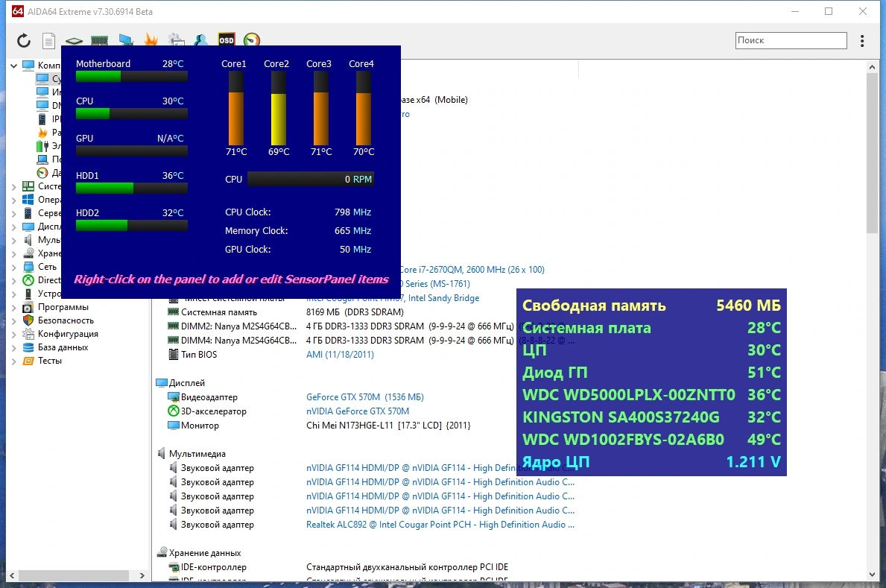
Task: Expand the Сервер tree node
Action: click(13, 213)
